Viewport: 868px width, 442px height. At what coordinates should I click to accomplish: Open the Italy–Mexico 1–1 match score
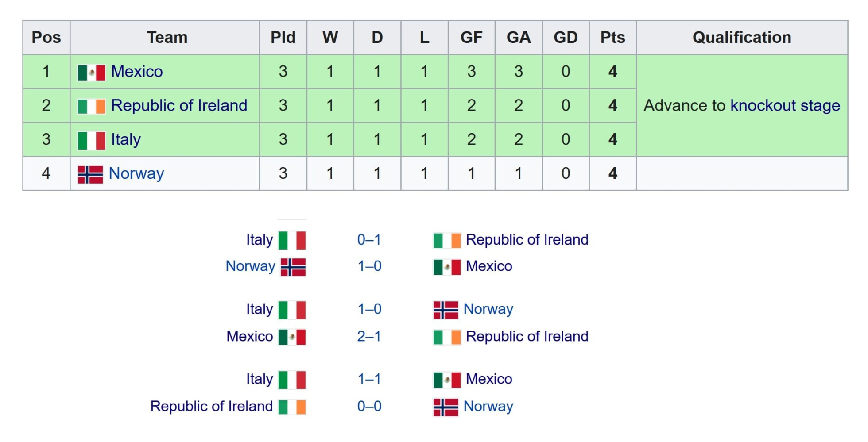[x=369, y=379]
